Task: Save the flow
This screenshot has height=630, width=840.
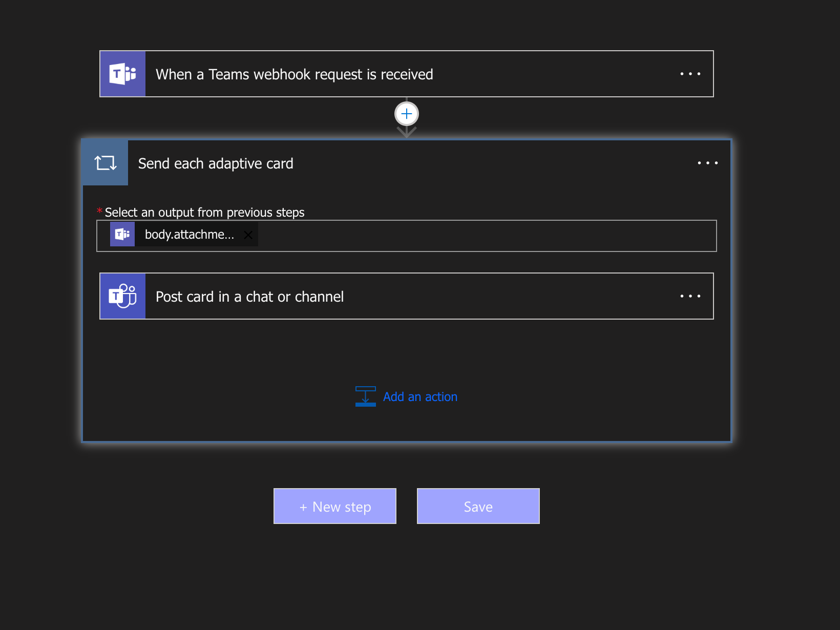Action: click(478, 506)
